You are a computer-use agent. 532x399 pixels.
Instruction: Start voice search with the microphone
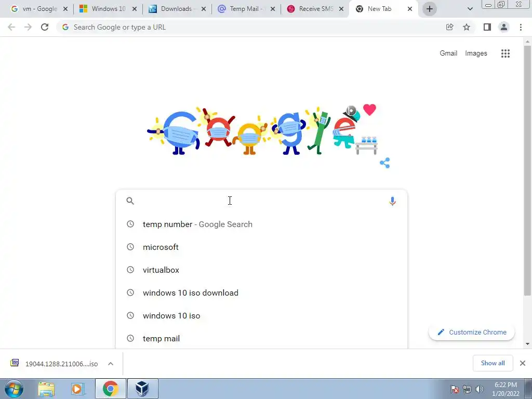pyautogui.click(x=392, y=201)
